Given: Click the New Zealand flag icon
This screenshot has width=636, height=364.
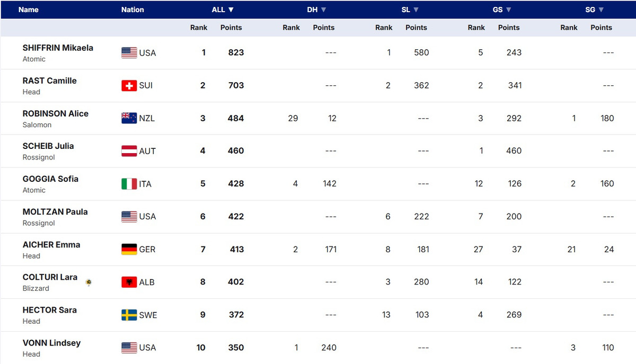Looking at the screenshot, I should click(129, 118).
